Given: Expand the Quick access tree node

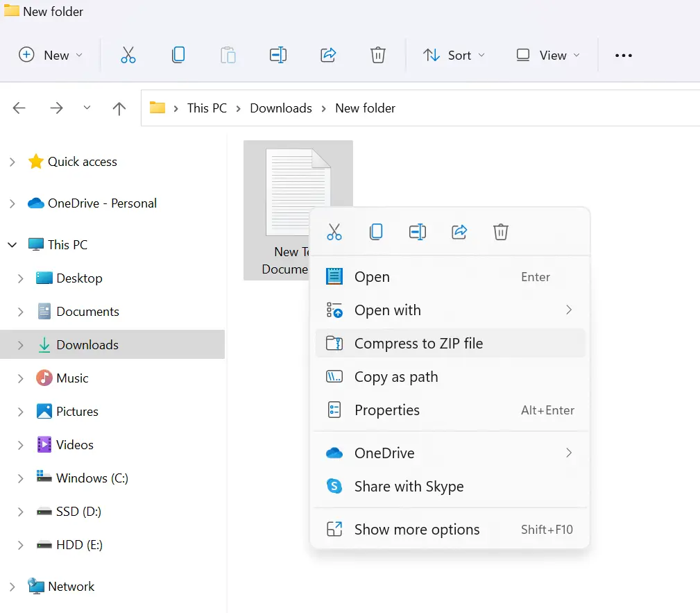Looking at the screenshot, I should click(12, 162).
